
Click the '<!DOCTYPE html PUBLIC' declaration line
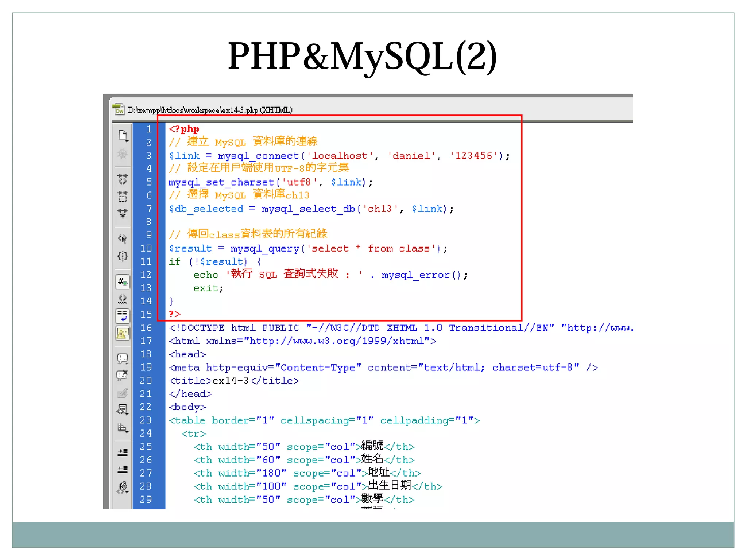(x=401, y=328)
